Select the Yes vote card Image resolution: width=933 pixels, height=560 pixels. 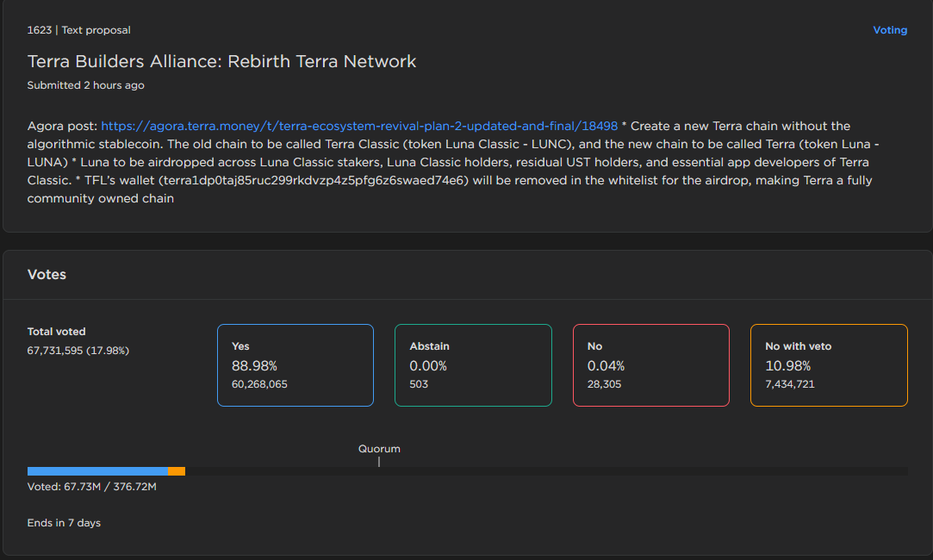[295, 364]
